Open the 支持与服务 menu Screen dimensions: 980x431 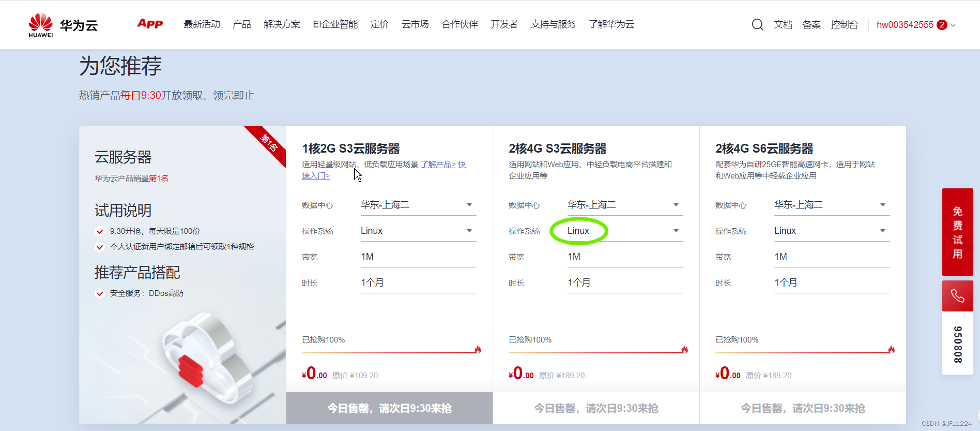[553, 24]
